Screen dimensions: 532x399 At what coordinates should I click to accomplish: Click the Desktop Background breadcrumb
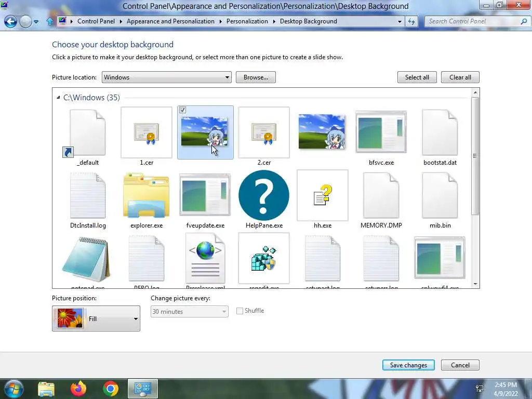pos(309,21)
